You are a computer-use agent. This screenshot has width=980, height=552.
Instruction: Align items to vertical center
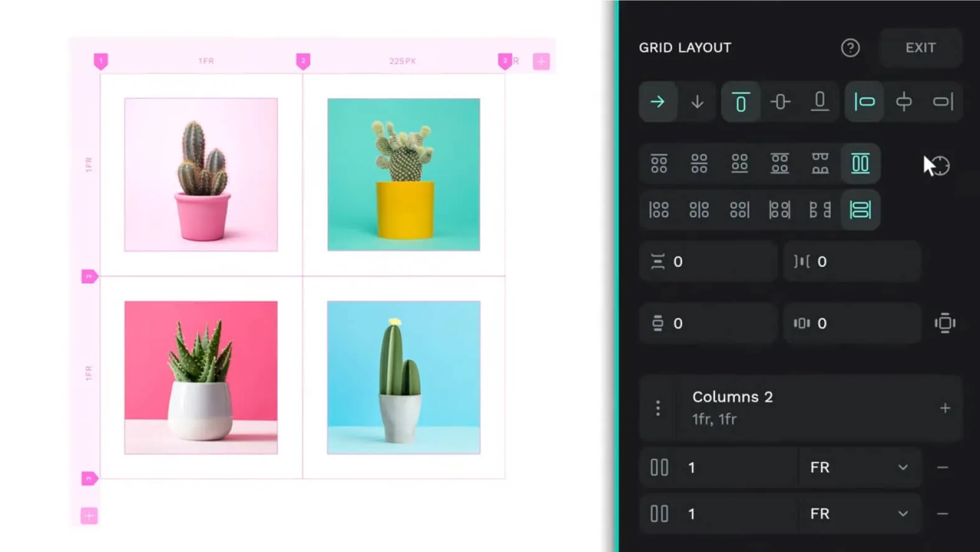(x=780, y=101)
